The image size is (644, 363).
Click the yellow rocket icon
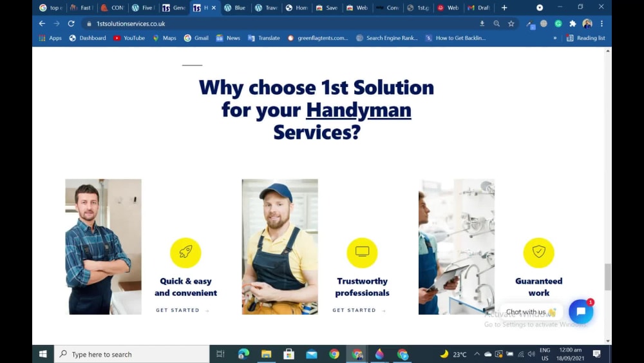pos(185,252)
